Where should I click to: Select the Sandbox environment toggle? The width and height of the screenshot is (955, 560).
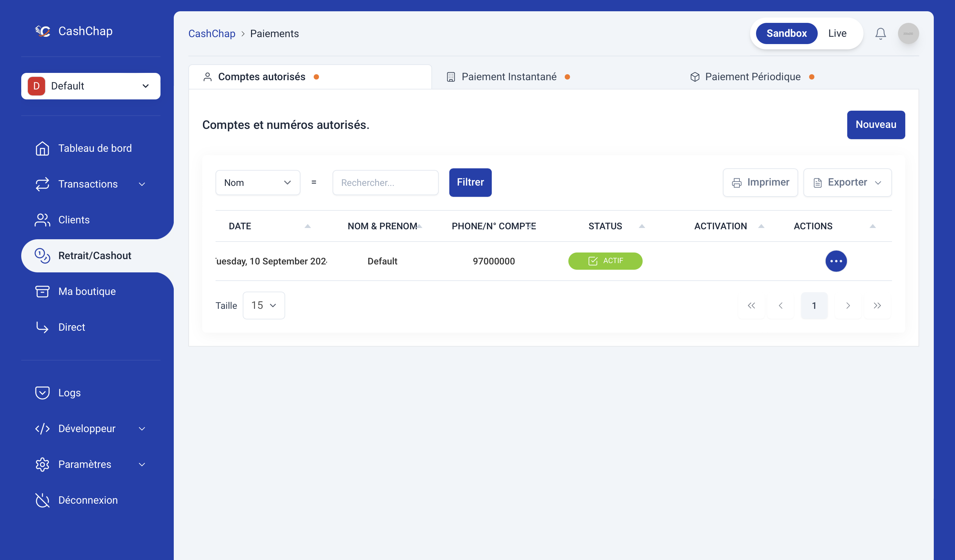coord(786,33)
